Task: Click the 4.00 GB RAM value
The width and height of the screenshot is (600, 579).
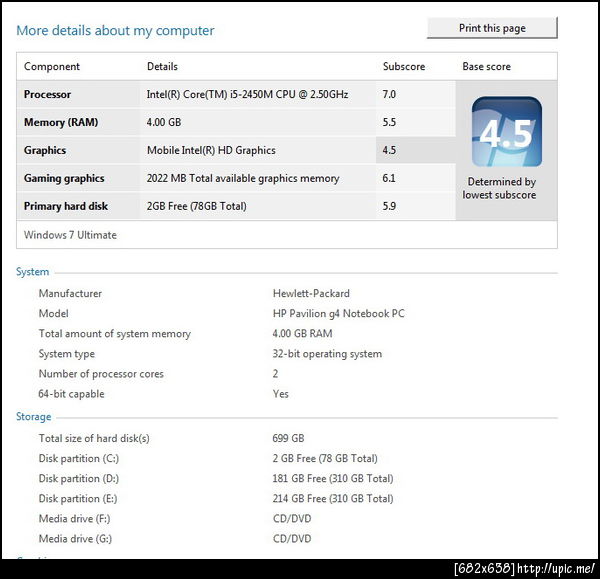Action: (x=302, y=334)
